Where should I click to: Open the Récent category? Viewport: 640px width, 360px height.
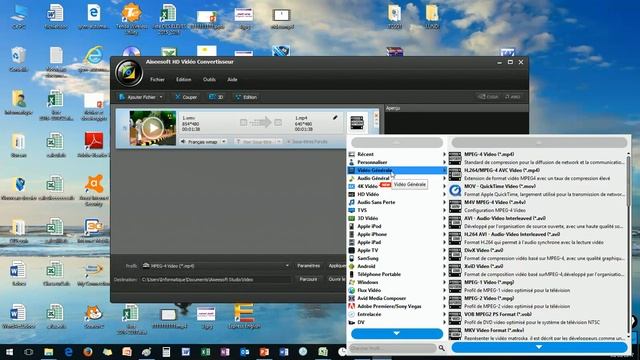[397, 154]
